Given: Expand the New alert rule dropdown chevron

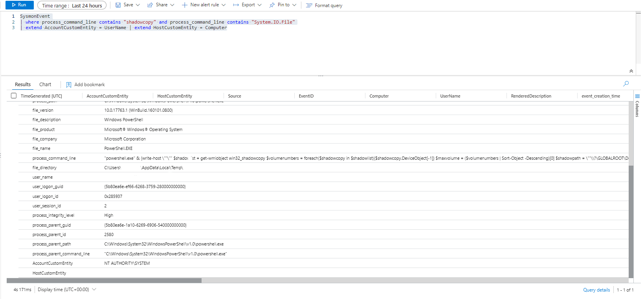Looking at the screenshot, I should [224, 5].
